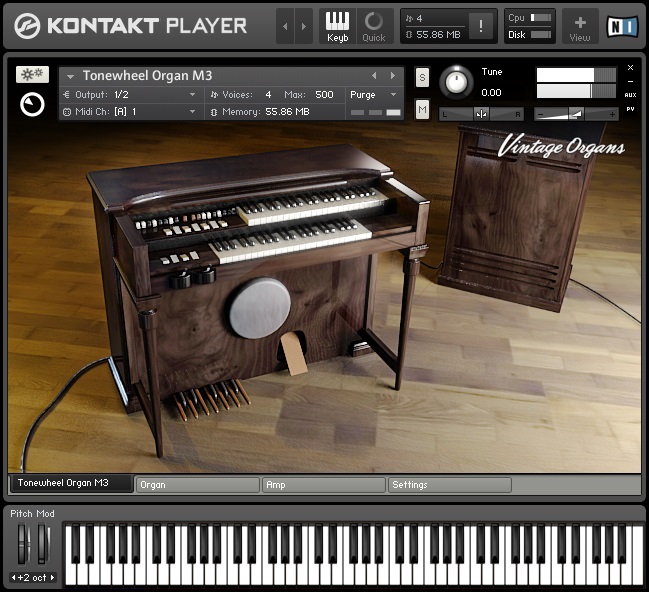Switch to the Amp tab
This screenshot has height=592, width=649.
tap(323, 485)
